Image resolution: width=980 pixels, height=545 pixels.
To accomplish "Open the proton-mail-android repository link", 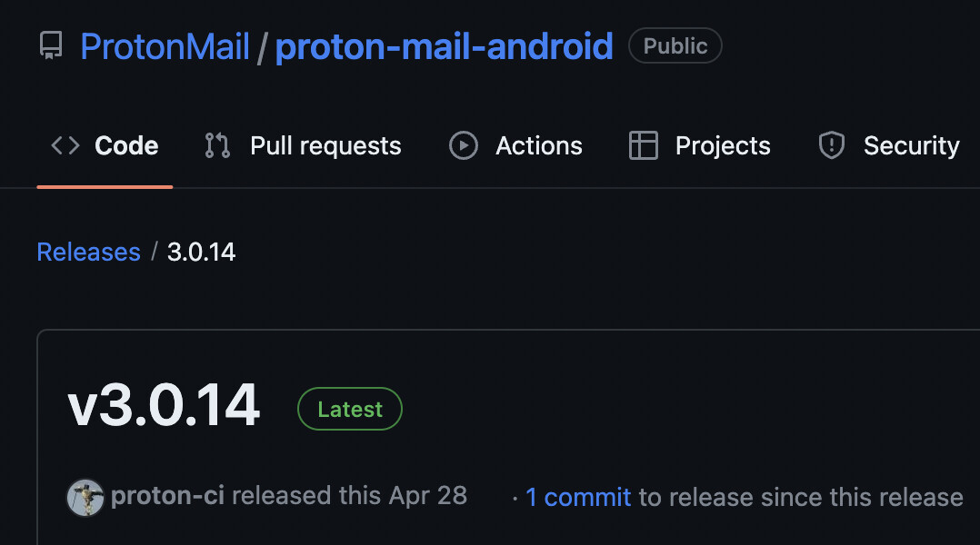I will pos(444,46).
